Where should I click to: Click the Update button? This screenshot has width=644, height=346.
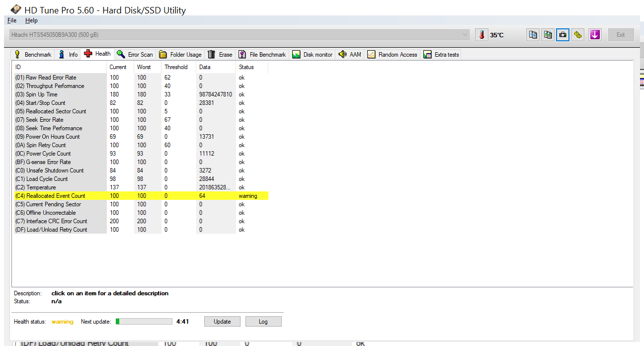[222, 322]
